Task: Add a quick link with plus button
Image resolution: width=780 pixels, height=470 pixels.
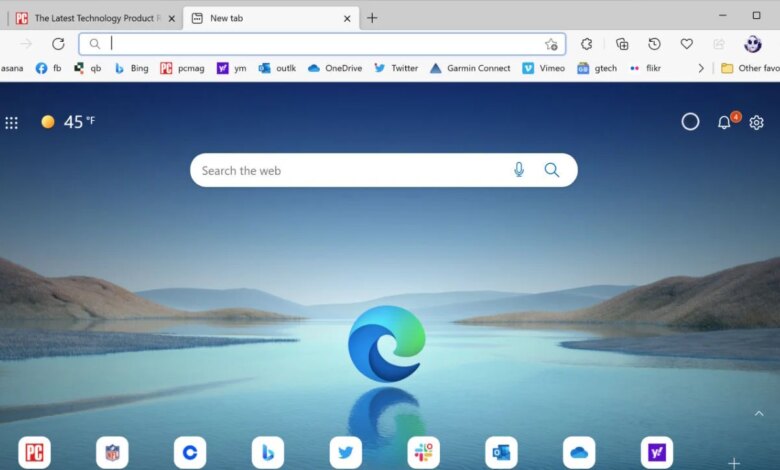Action: [734, 463]
